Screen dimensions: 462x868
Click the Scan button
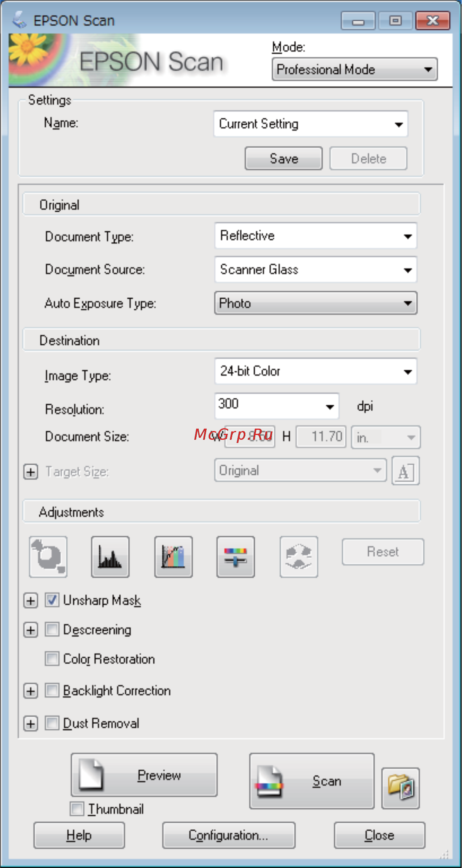pyautogui.click(x=312, y=781)
